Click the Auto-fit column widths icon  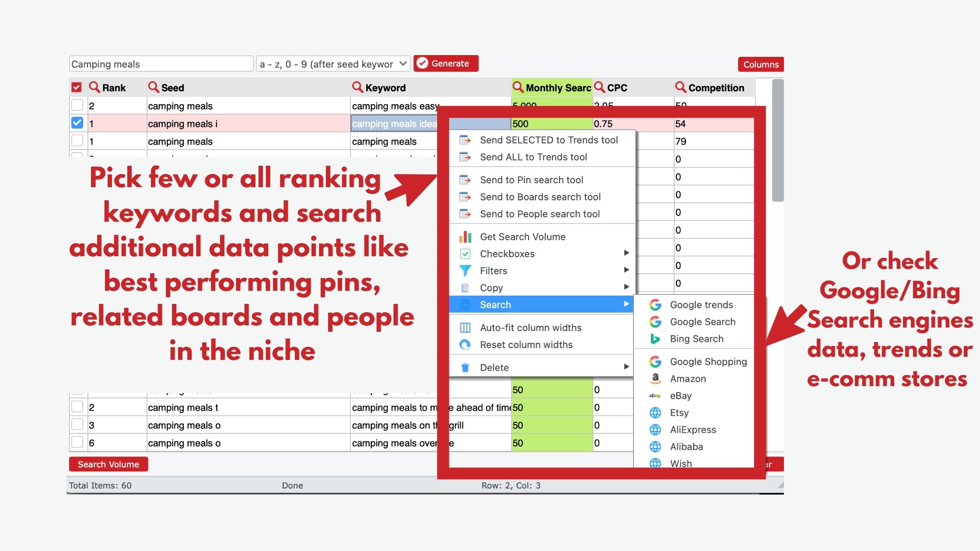click(x=465, y=328)
